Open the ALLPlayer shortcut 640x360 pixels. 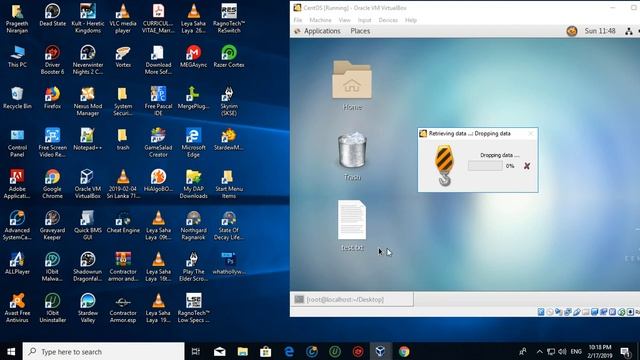pos(17,263)
